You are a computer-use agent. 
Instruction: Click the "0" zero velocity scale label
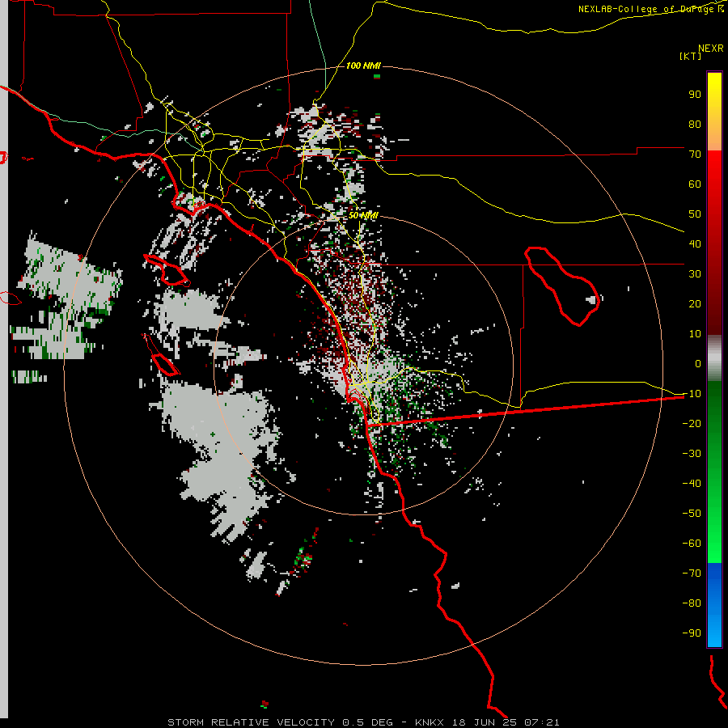click(x=698, y=363)
